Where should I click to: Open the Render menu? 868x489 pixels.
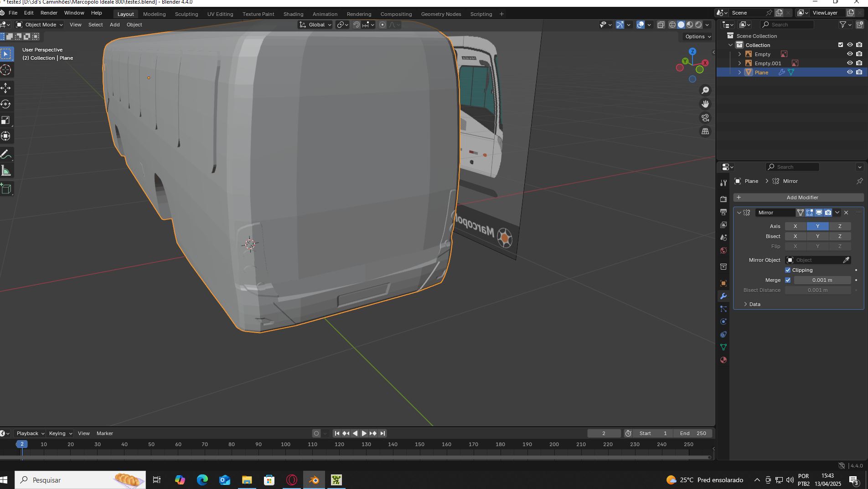49,13
